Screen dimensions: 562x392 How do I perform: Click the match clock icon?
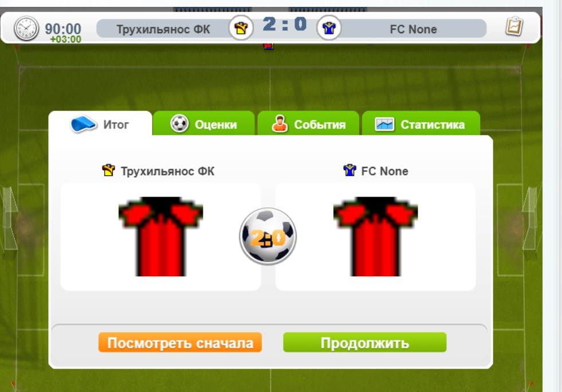pyautogui.click(x=26, y=28)
